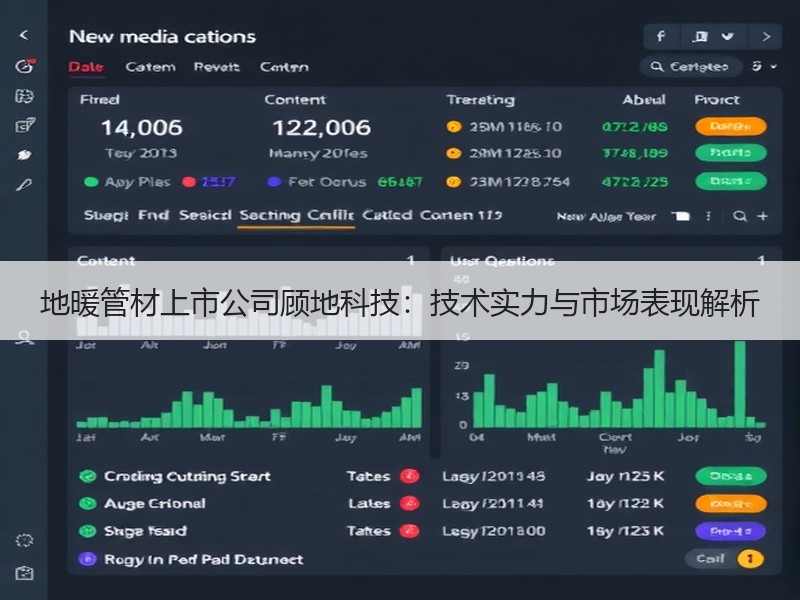Switch to the Conen 119 tab

[x=461, y=215]
